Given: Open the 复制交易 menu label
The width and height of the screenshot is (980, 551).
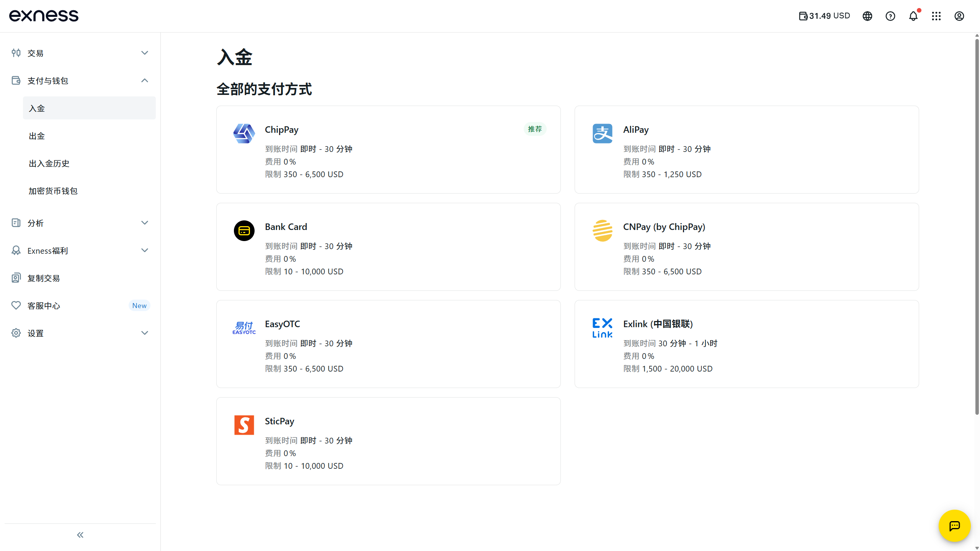Looking at the screenshot, I should 44,278.
